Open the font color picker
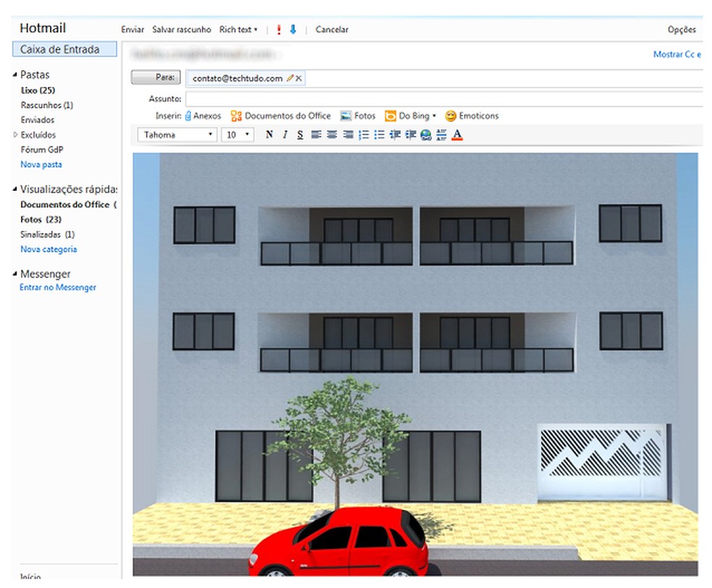 coord(457,135)
